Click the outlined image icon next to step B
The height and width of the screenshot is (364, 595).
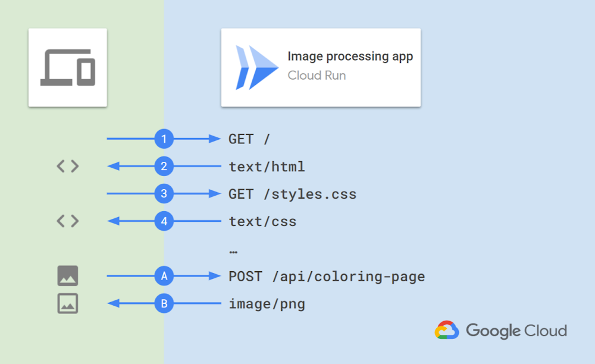(x=67, y=303)
